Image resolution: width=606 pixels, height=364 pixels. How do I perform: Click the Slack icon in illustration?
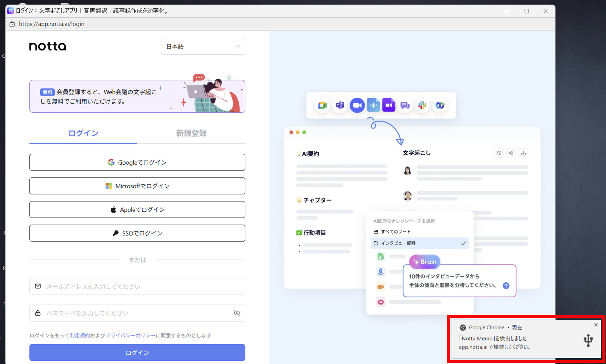(x=422, y=105)
